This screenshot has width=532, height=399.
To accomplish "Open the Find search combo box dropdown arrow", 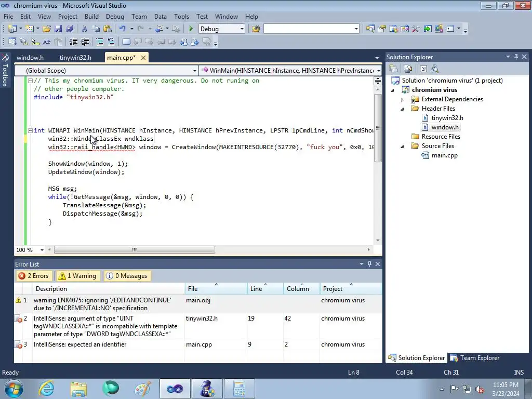I will (x=356, y=29).
